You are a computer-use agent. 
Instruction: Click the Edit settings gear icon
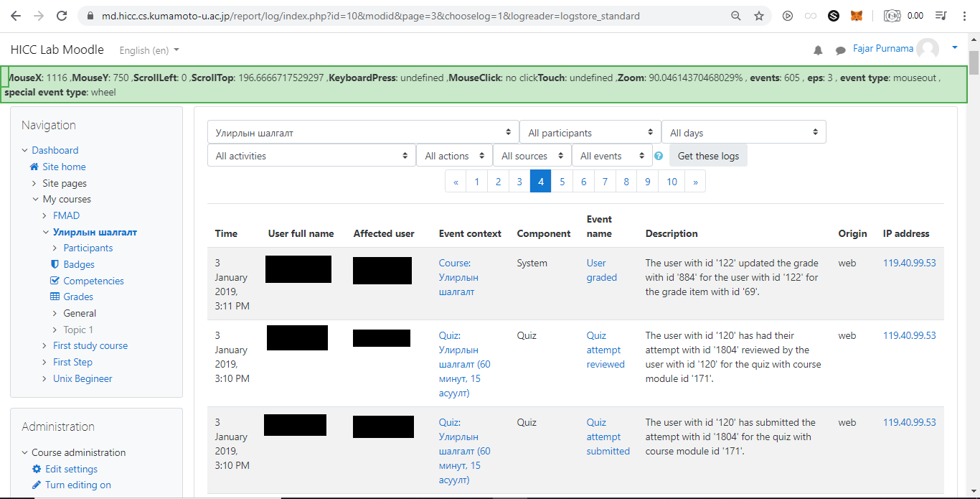[37, 469]
